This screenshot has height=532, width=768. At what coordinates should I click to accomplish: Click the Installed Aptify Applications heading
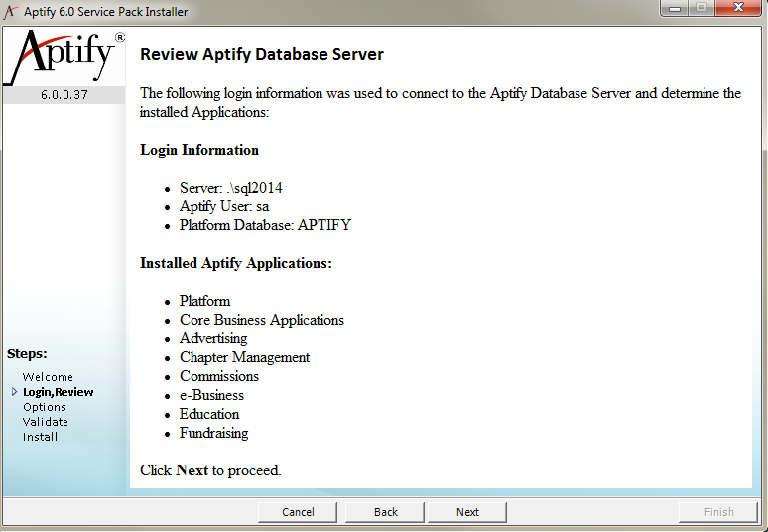(x=236, y=263)
